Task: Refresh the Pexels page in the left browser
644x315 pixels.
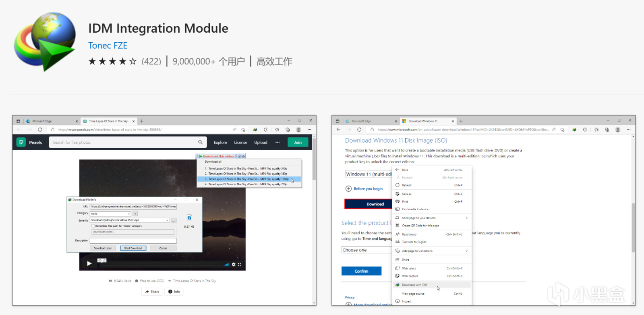Action: pyautogui.click(x=40, y=130)
